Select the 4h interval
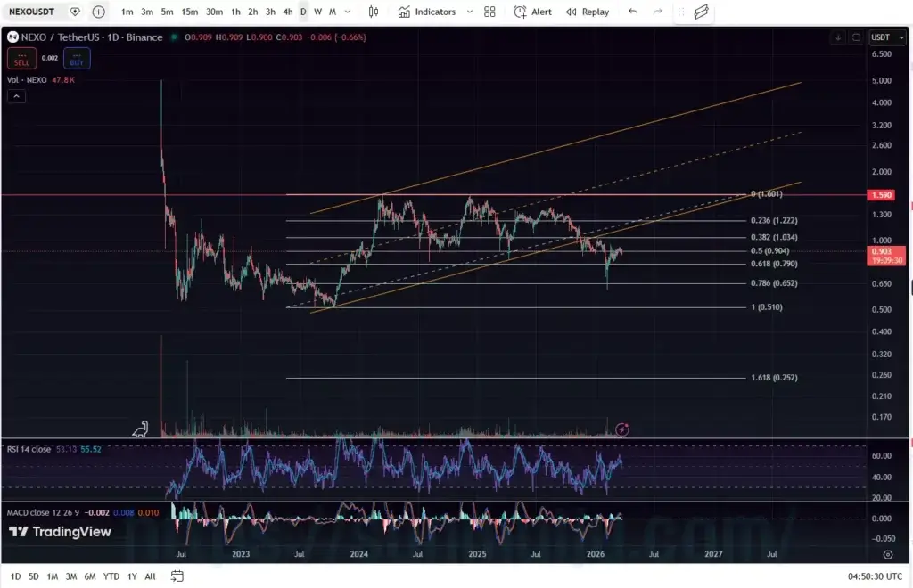Screen dimensions: 913x588 288,12
